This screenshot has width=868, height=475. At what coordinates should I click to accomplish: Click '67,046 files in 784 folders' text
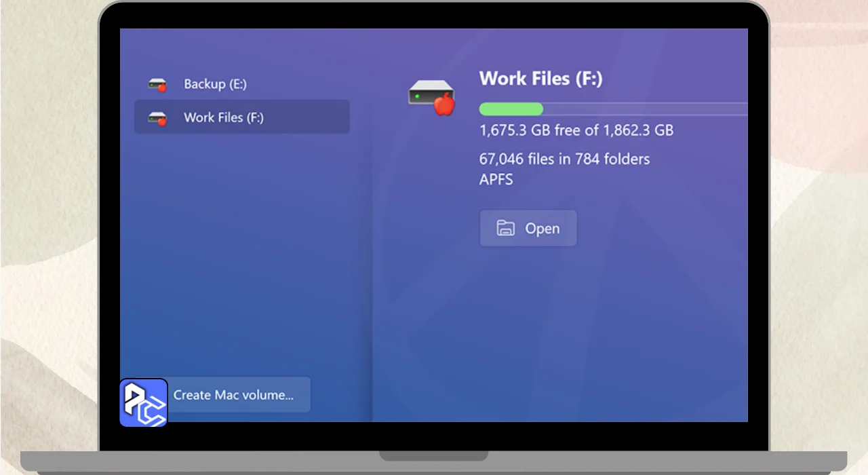tap(564, 159)
